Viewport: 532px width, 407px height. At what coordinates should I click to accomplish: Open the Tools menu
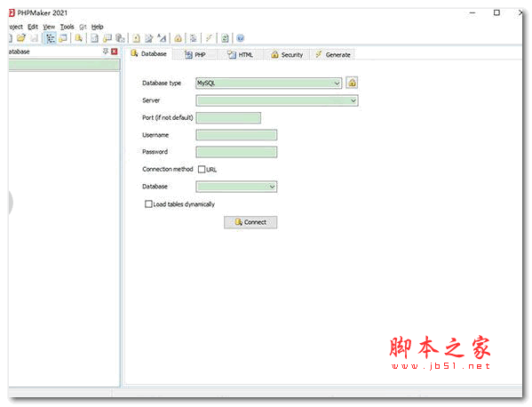pyautogui.click(x=67, y=27)
